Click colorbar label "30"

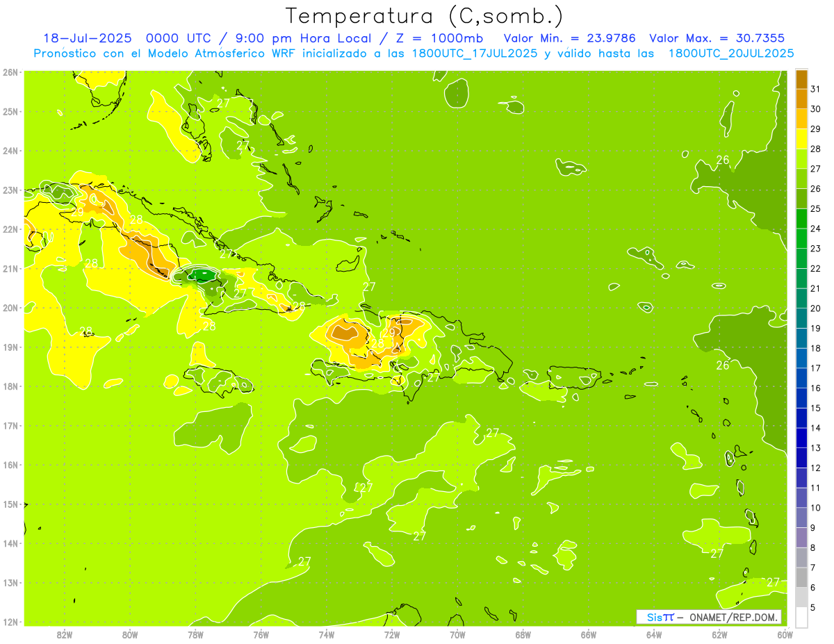tap(815, 109)
